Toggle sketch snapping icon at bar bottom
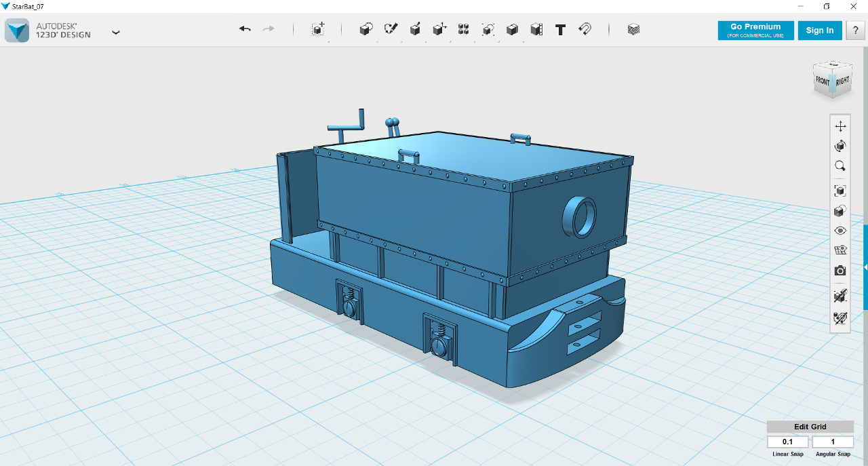Screen dimensions: 868x466 point(840,317)
